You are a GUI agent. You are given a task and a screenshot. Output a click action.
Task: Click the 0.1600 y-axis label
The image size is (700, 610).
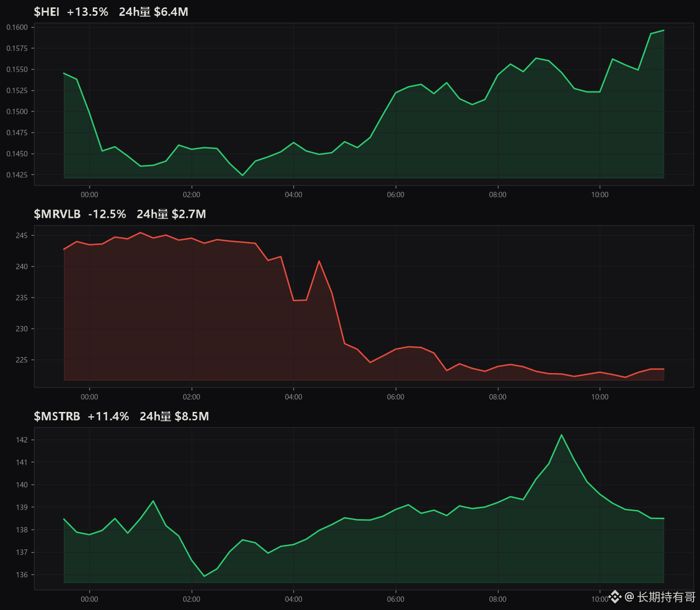[x=17, y=27]
